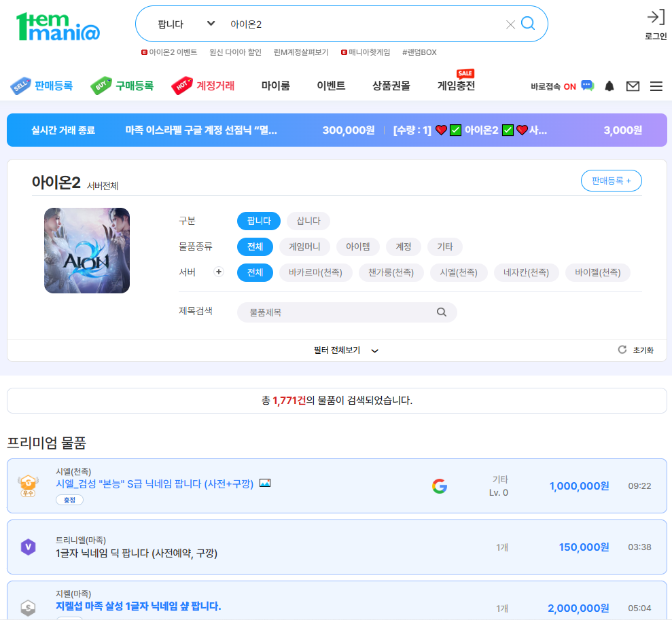Click the magnifier search icon in top bar
Viewport: 672px width, 620px height.
[528, 24]
